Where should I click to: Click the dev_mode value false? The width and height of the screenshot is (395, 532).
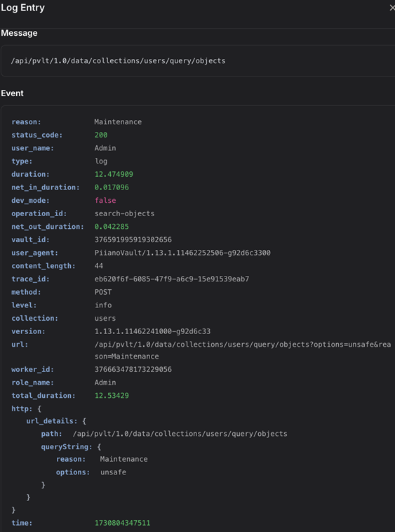[105, 200]
